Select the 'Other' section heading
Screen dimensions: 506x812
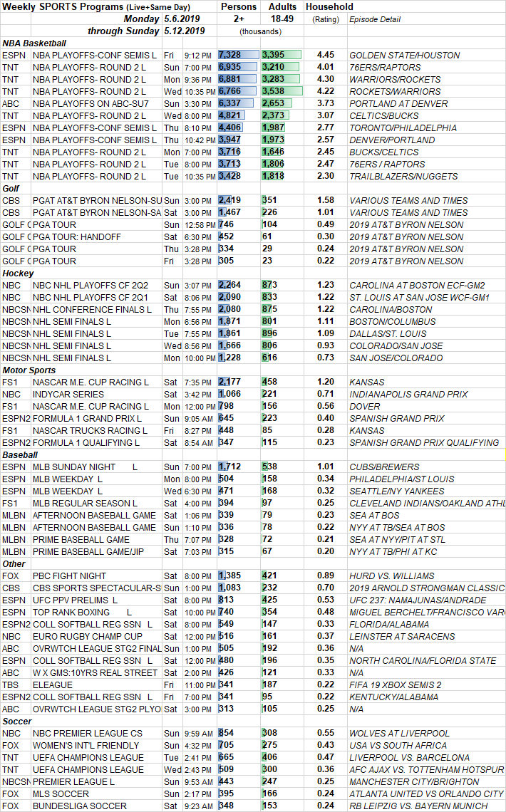coord(14,564)
